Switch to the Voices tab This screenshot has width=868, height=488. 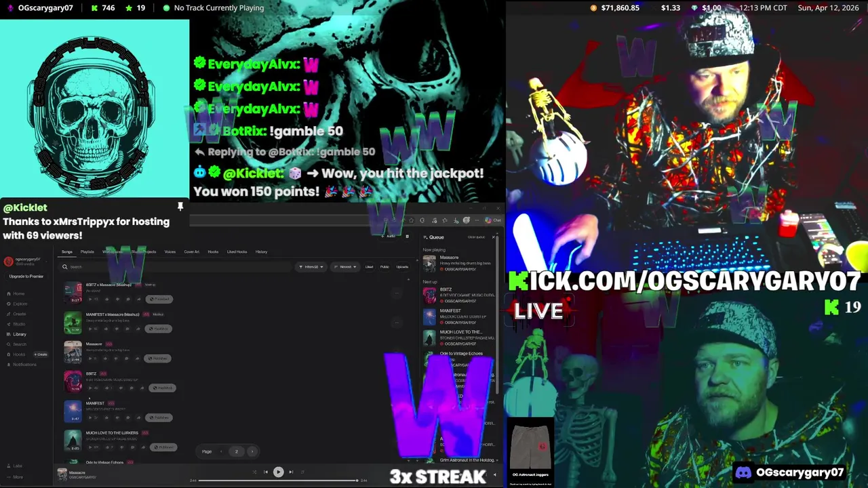click(x=170, y=251)
